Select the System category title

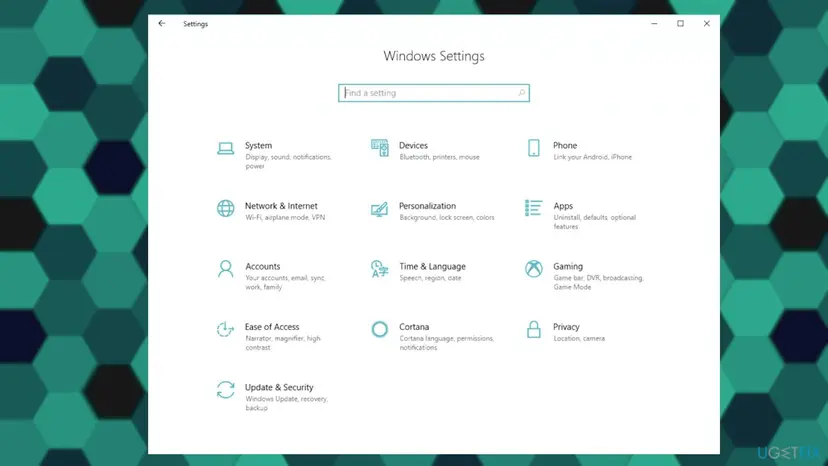click(258, 145)
